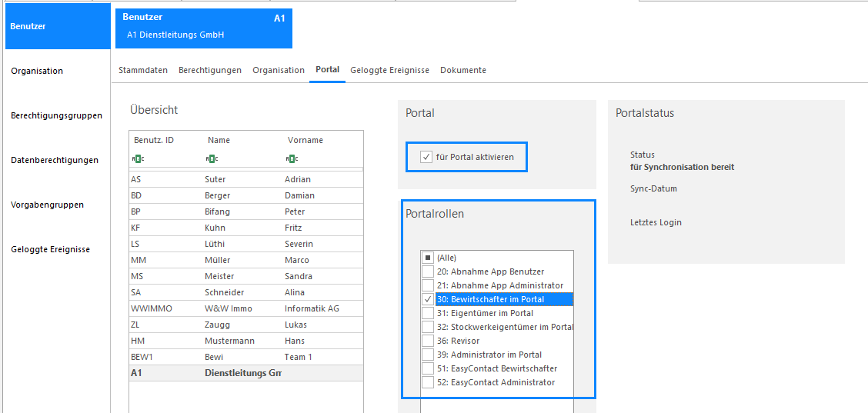Toggle the für Portal aktivieren checkbox

coord(427,157)
